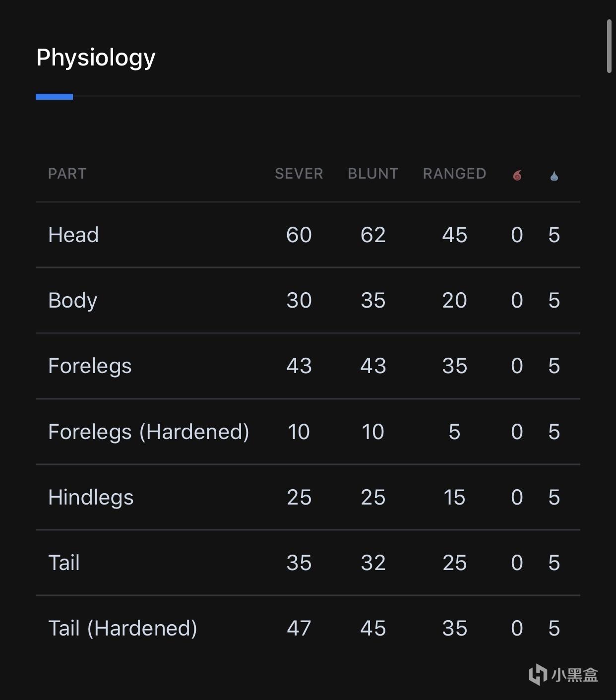Image resolution: width=616 pixels, height=700 pixels.
Task: Select the Forelegs row label
Action: click(x=90, y=366)
